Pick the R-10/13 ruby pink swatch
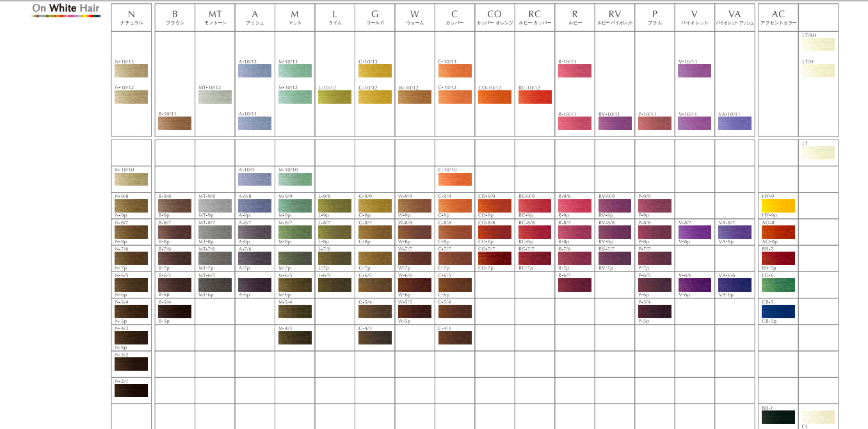Image resolution: width=868 pixels, height=429 pixels. pyautogui.click(x=575, y=71)
